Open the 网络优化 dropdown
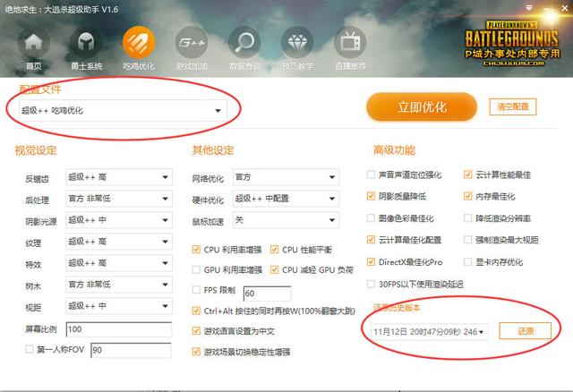The height and width of the screenshot is (392, 573). tap(286, 177)
